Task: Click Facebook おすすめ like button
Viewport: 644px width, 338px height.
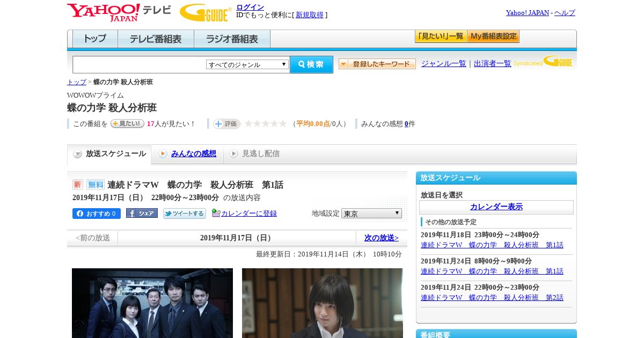Action: [97, 214]
